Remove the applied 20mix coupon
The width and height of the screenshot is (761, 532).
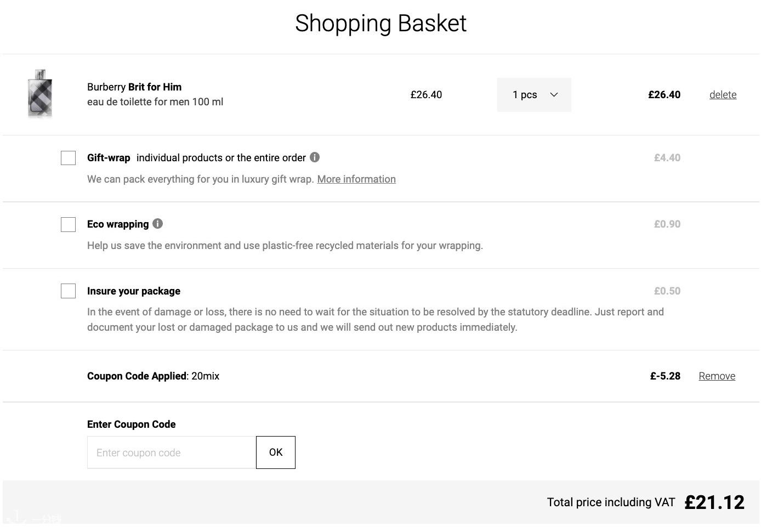click(717, 376)
